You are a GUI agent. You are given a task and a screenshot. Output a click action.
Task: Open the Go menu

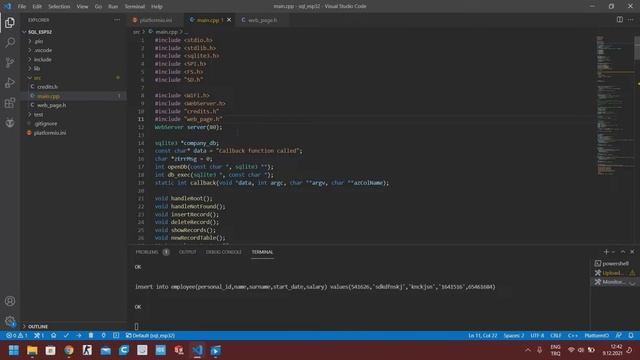98,7
